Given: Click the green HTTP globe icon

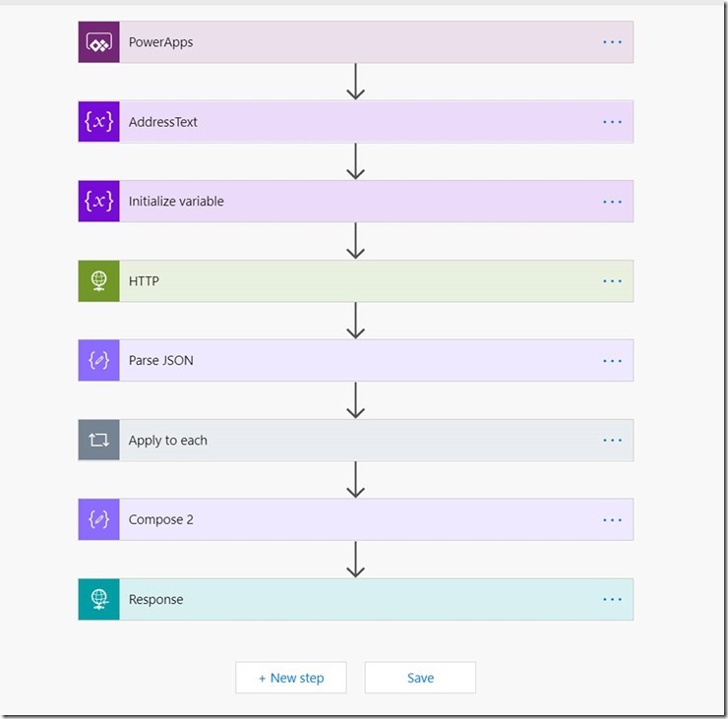Looking at the screenshot, I should [98, 281].
